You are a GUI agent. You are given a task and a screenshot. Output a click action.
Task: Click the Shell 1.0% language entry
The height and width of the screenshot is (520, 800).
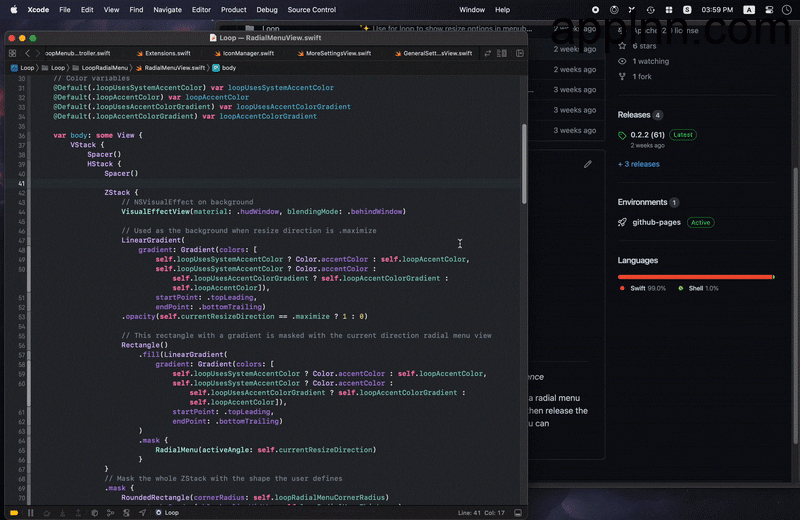tap(698, 288)
